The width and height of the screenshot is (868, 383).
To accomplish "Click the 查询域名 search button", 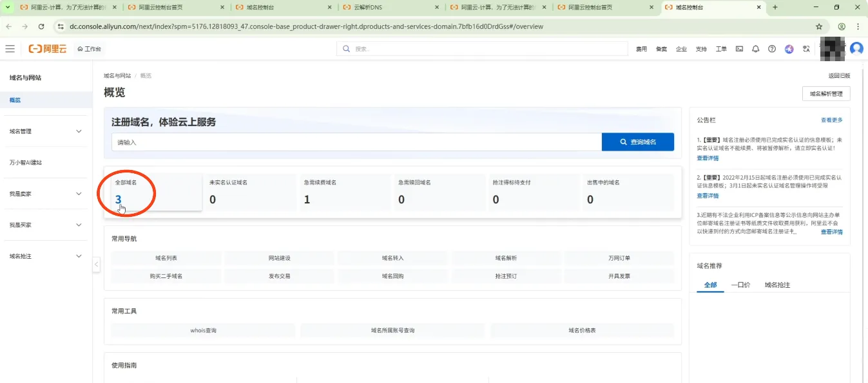I will [x=637, y=142].
